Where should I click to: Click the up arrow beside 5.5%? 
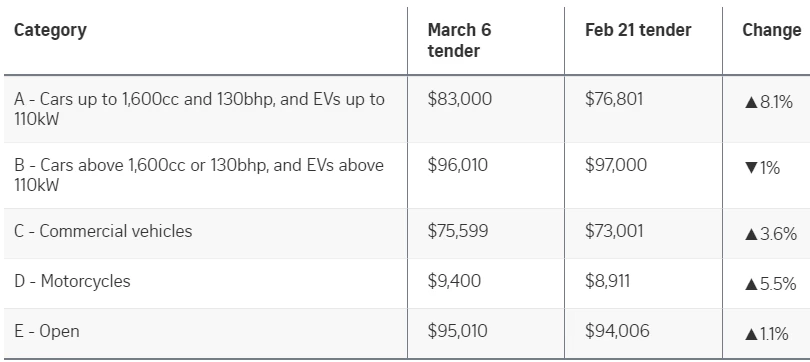751,284
